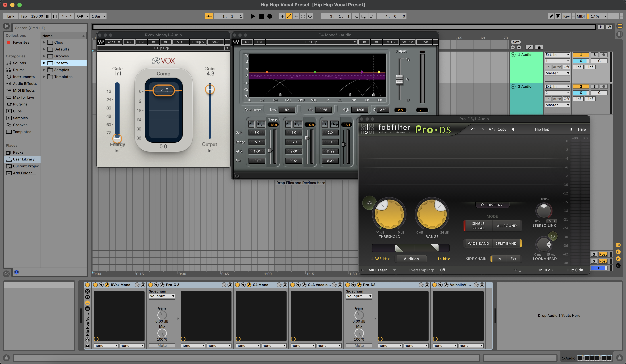Viewport: 626px width, 364px height.
Task: Deactivate the Pro-Q 3 device
Action: (151, 285)
